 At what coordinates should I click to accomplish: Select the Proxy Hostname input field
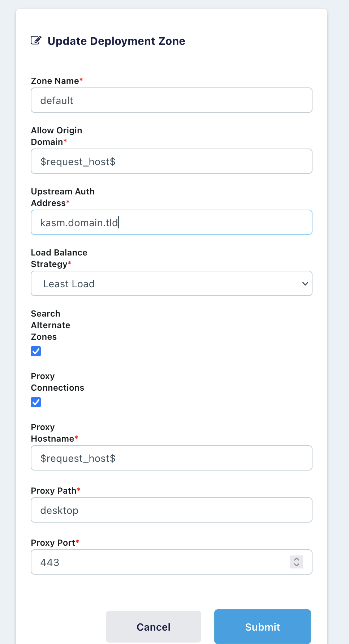[x=172, y=458]
